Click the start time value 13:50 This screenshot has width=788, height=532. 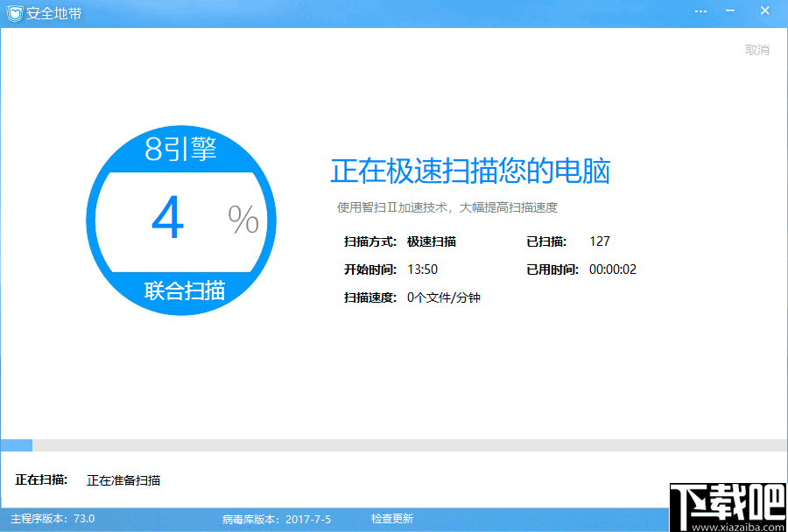(422, 269)
